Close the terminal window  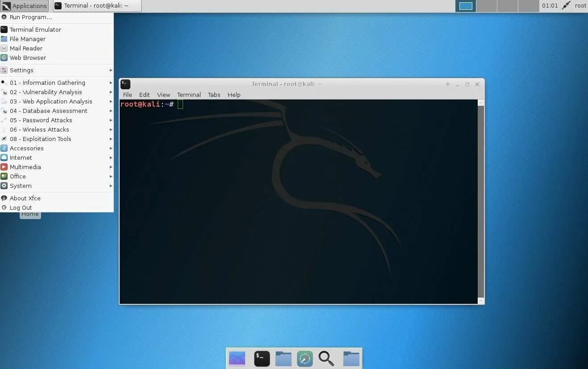pos(477,84)
